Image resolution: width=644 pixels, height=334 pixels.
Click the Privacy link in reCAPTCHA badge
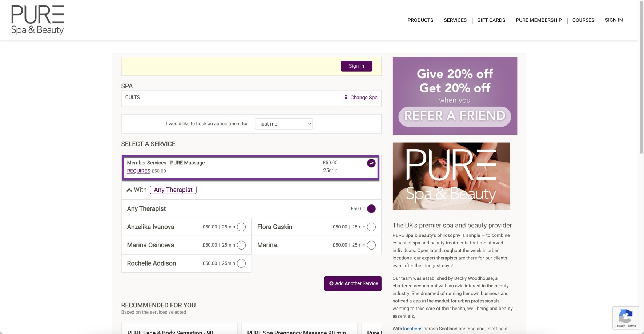click(620, 326)
